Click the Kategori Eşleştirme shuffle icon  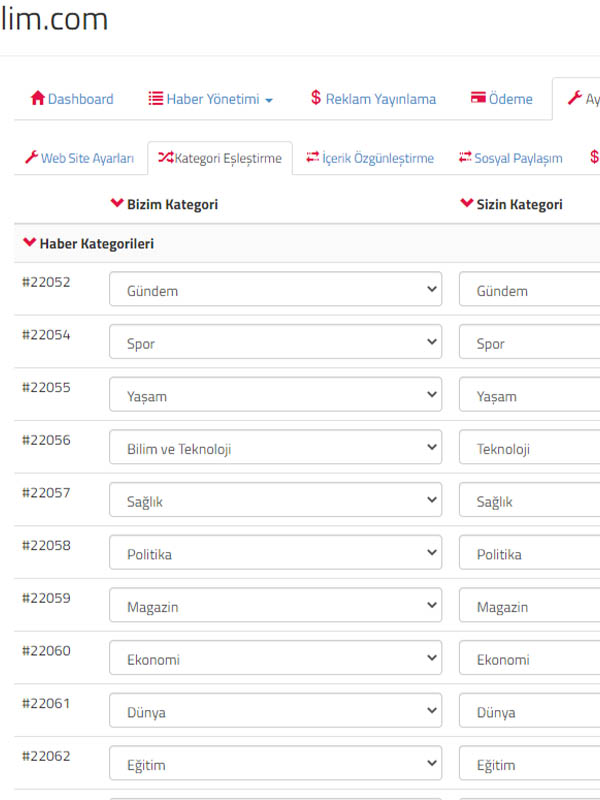tap(165, 158)
